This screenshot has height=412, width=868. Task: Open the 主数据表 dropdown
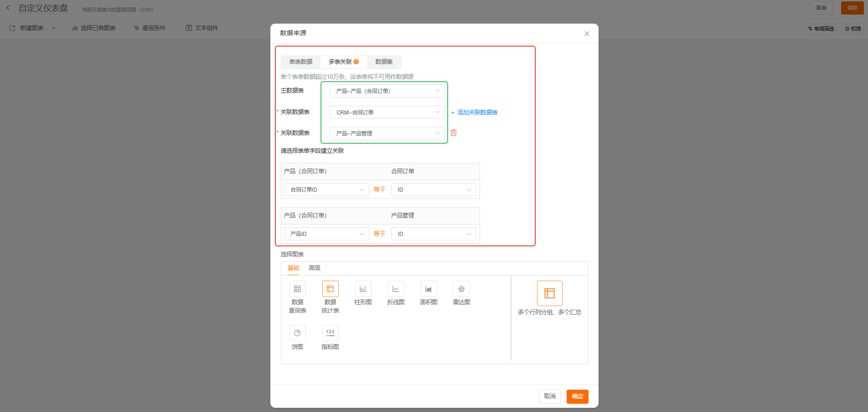tap(387, 91)
